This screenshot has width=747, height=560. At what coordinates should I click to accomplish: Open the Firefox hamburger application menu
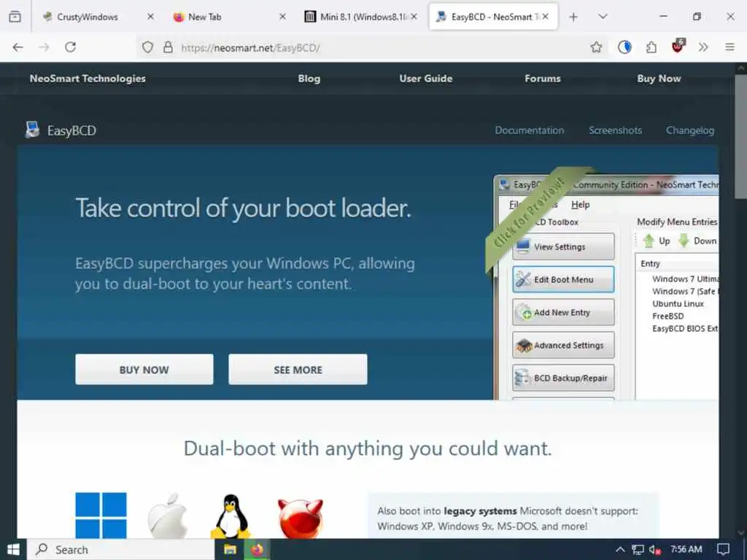(x=729, y=47)
